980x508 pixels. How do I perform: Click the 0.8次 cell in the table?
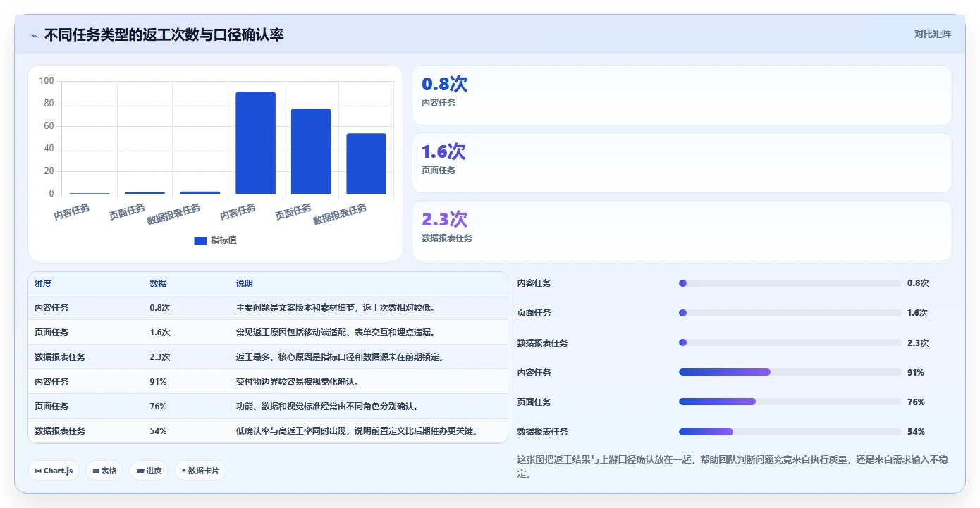(160, 308)
